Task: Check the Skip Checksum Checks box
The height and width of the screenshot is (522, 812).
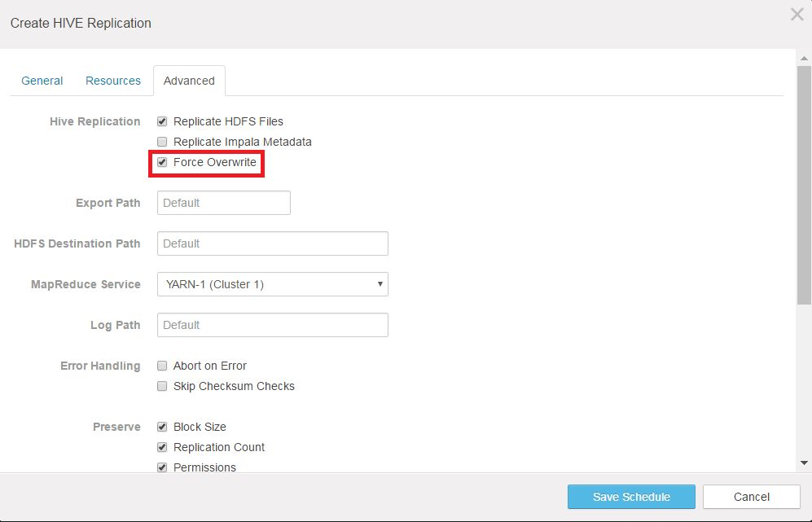Action: pyautogui.click(x=162, y=386)
